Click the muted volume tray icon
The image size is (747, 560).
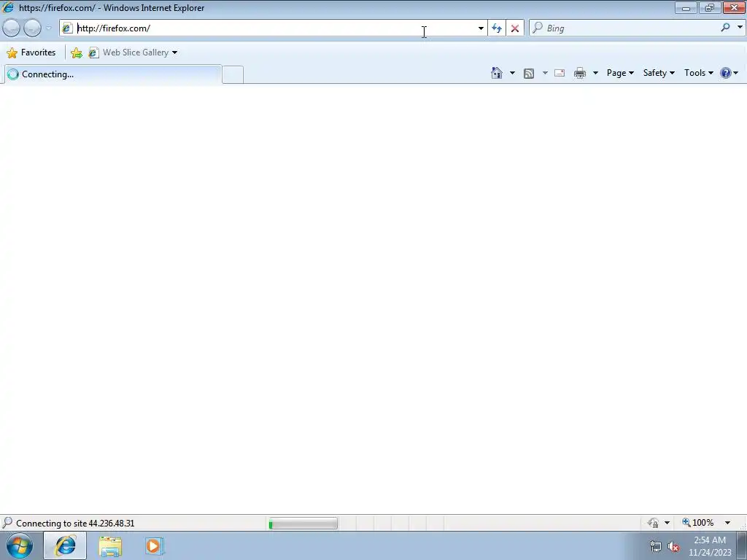673,547
